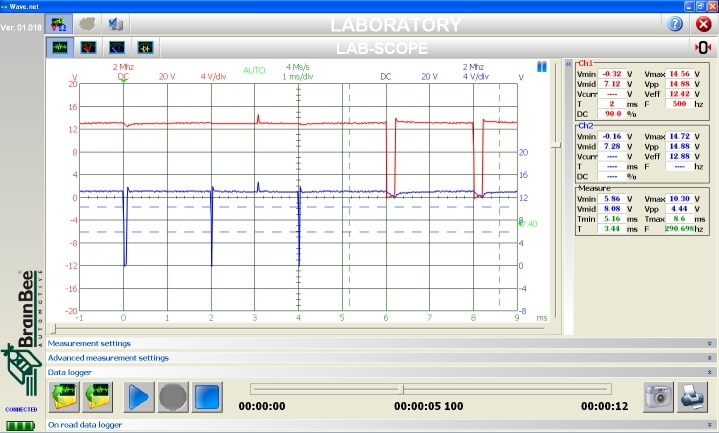Collapse side panel with double-arrow icon
The image size is (719, 433).
pyautogui.click(x=568, y=64)
